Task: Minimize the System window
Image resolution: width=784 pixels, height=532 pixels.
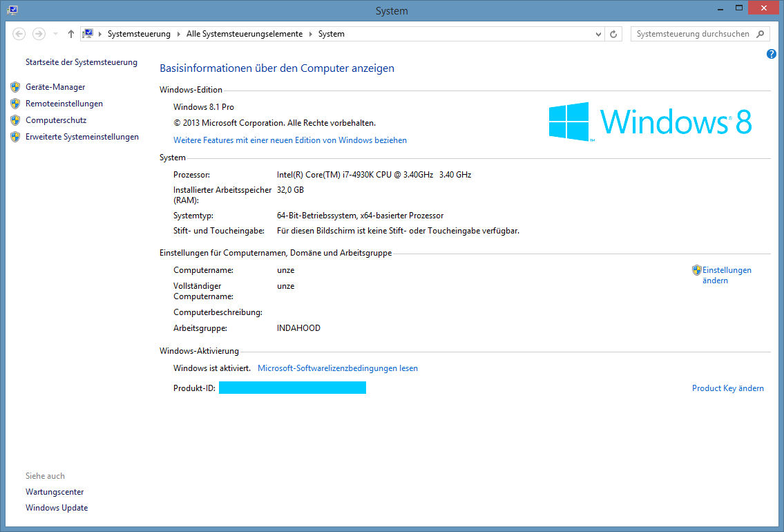Action: click(720, 8)
